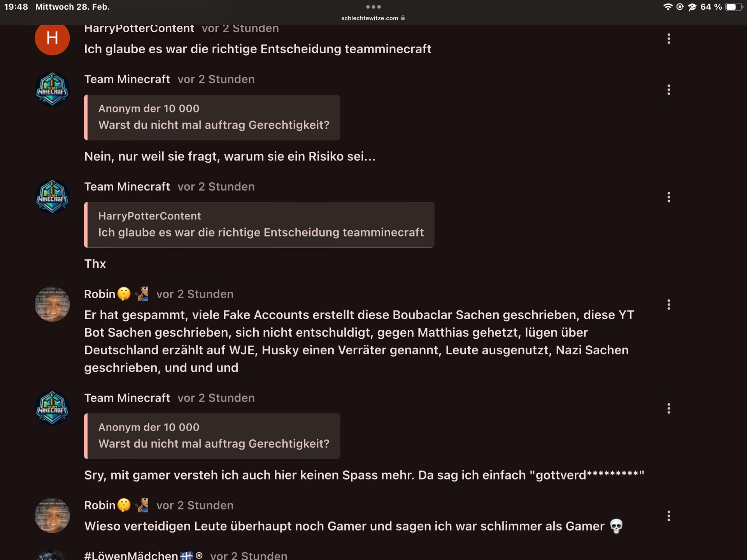Open Robin username on 'Wieso verteidigen' comment
Viewport: 747px width, 560px height.
[100, 505]
